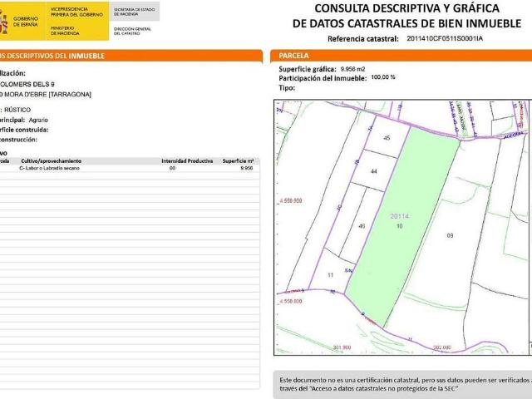Click the Referencia catastral label
Viewport: 532px width, 399px height.
(363, 39)
